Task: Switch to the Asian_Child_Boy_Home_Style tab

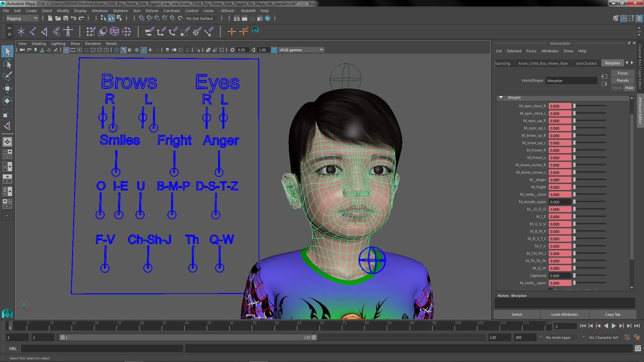Action: coord(543,63)
